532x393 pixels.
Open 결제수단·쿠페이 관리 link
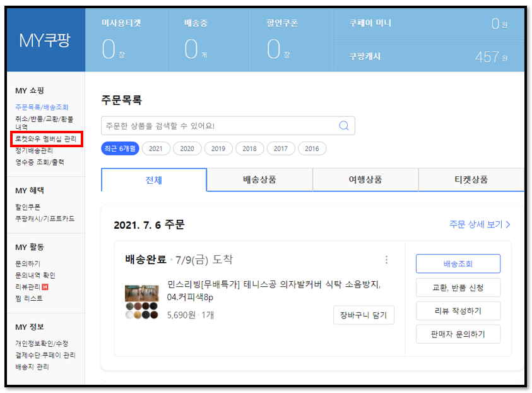[45, 355]
